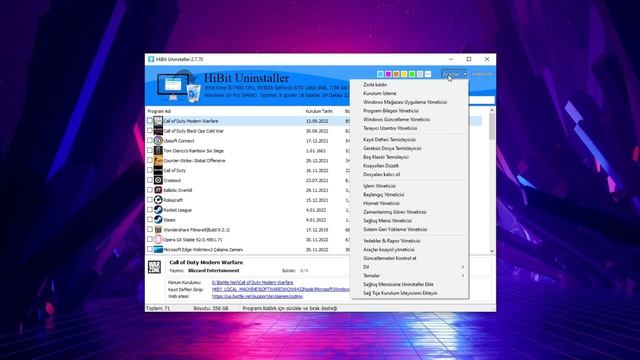Check the Ballistic Overkill checkbox
The height and width of the screenshot is (360, 640).
pyautogui.click(x=150, y=190)
